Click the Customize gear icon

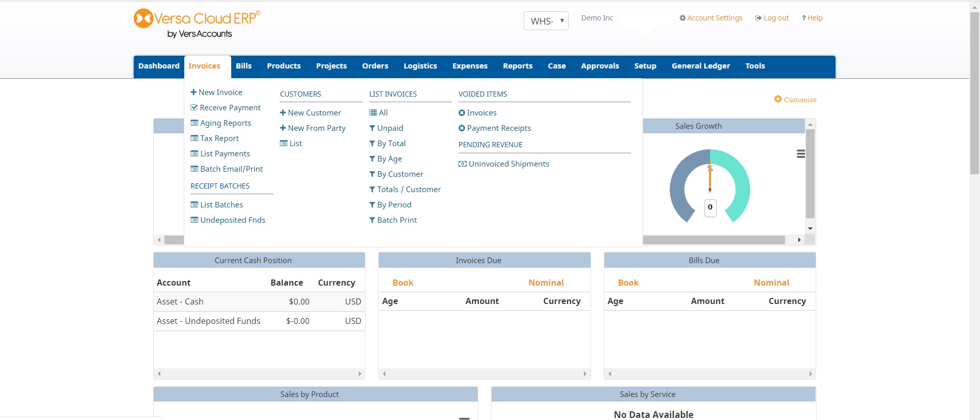778,99
